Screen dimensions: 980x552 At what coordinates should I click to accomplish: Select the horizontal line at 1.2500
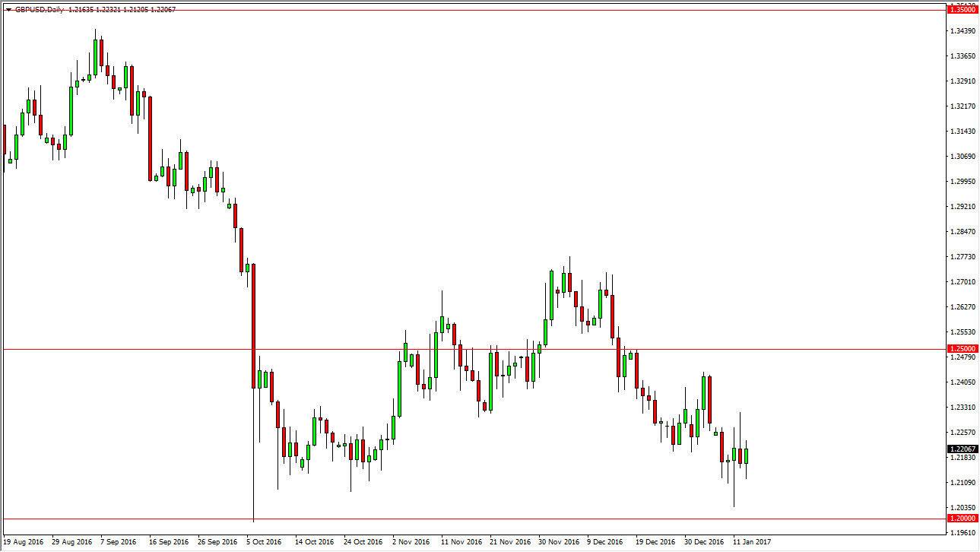tap(471, 349)
